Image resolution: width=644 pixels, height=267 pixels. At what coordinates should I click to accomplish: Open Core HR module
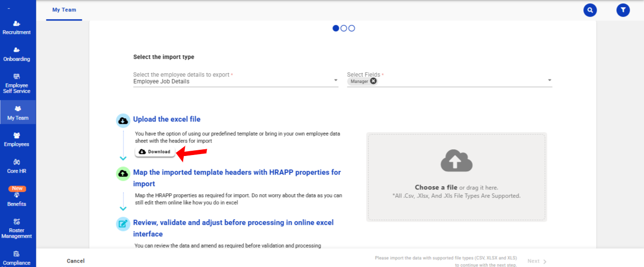(x=17, y=166)
